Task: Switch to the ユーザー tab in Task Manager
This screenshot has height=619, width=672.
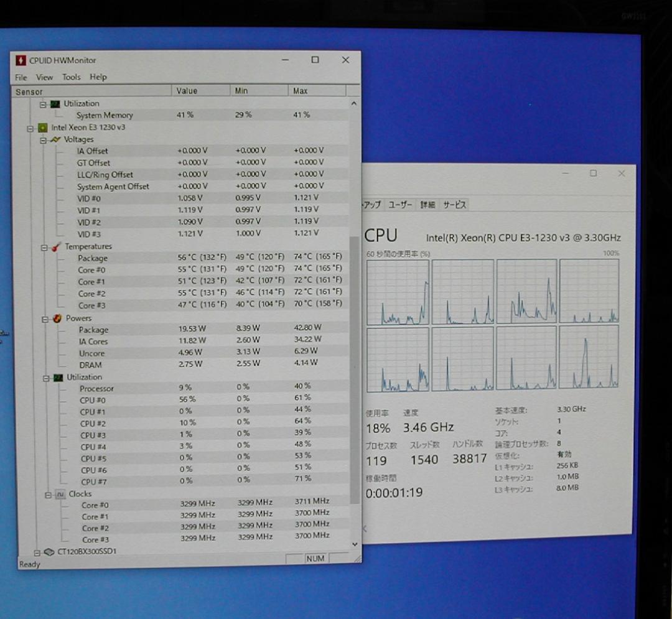Action: [x=399, y=205]
